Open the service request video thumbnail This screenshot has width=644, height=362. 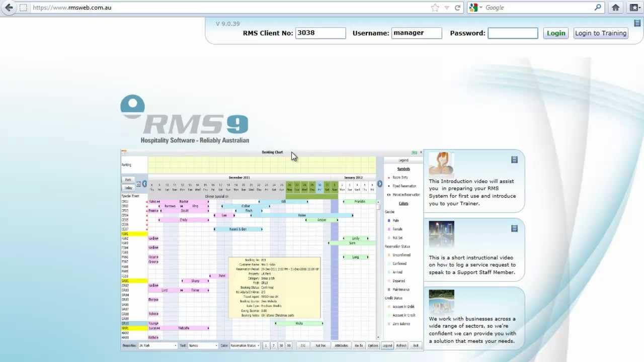tap(441, 234)
